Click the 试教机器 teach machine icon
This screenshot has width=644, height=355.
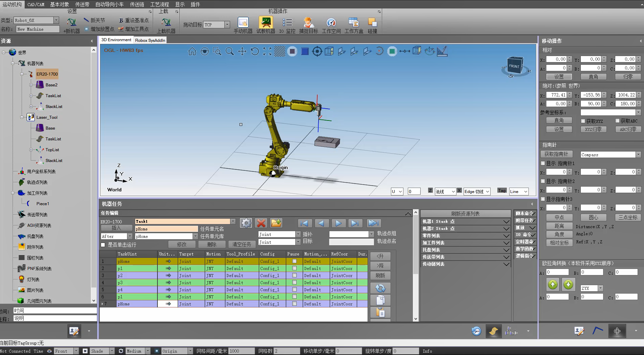[266, 23]
